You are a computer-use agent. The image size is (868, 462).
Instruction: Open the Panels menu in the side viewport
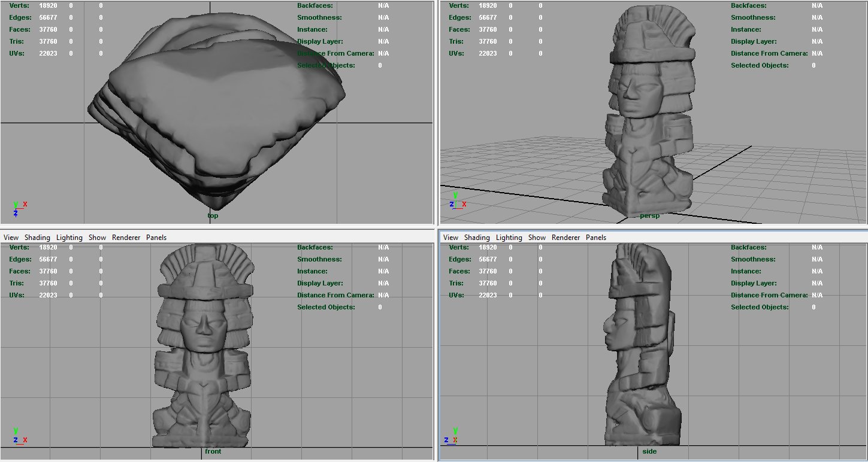tap(596, 238)
